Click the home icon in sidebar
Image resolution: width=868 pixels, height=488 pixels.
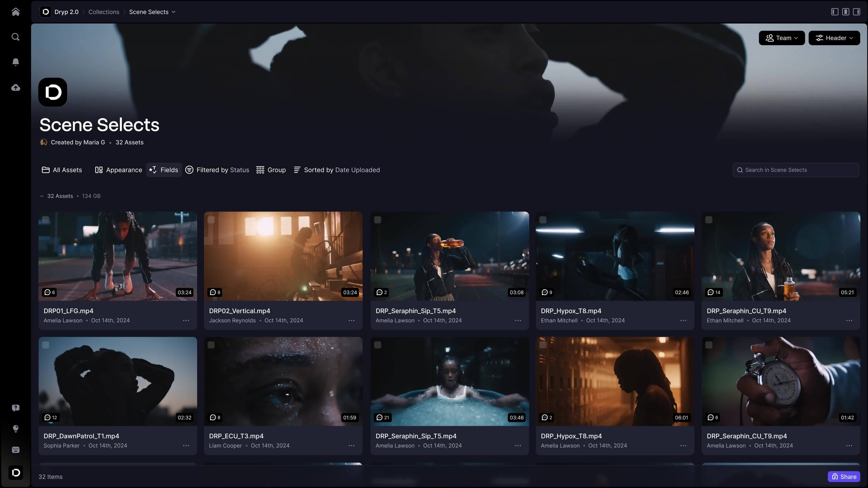[16, 12]
